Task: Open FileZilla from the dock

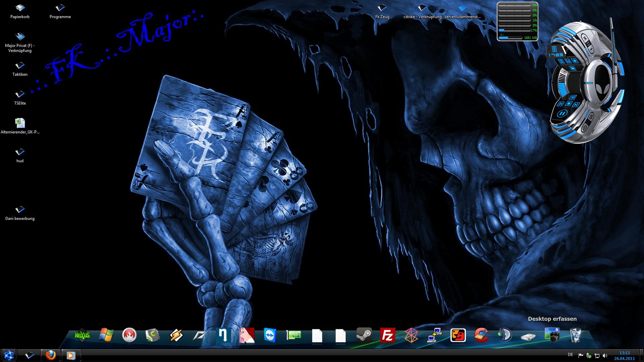Action: tap(387, 335)
